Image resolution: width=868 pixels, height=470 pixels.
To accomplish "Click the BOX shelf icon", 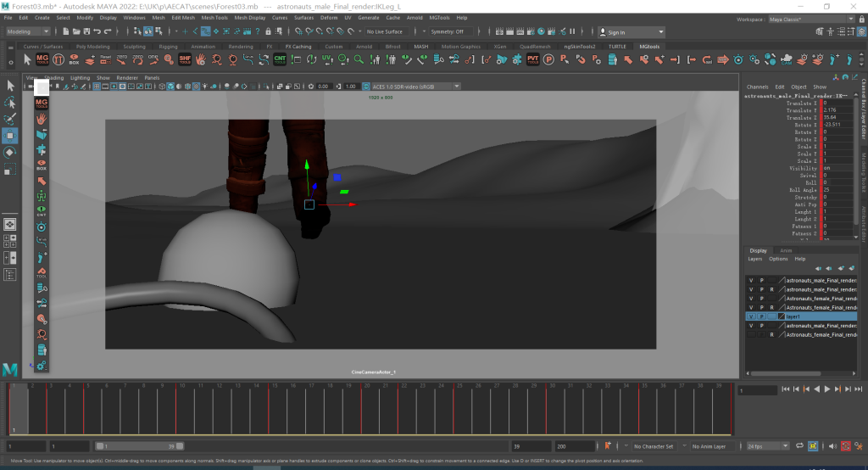I will tap(74, 59).
